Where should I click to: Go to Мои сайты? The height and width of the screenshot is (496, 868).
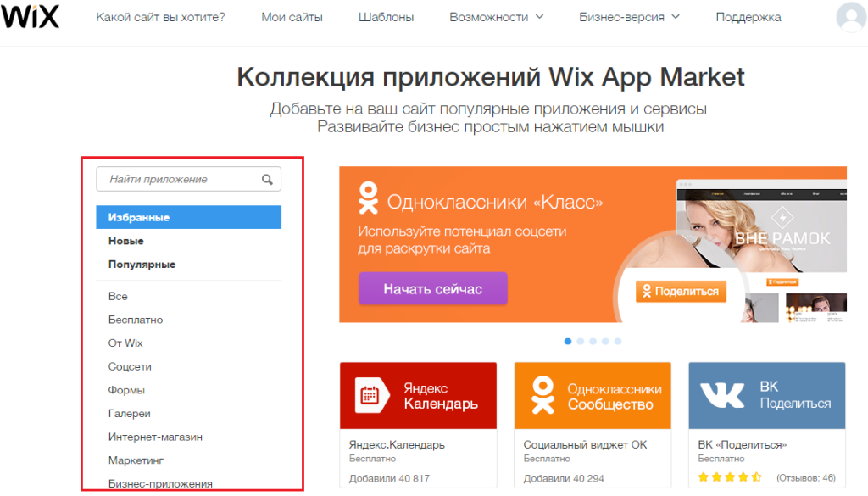292,17
